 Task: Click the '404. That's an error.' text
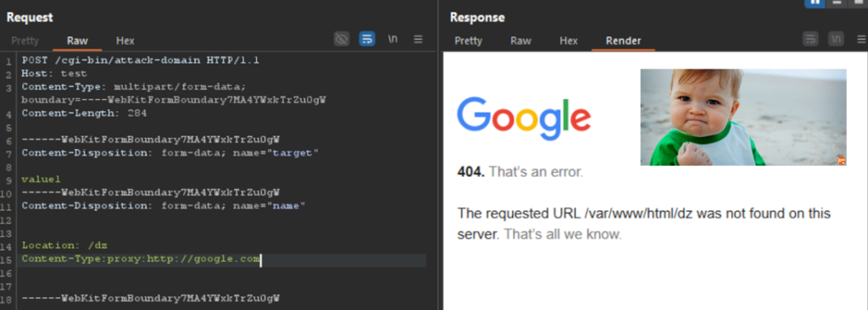[x=520, y=172]
